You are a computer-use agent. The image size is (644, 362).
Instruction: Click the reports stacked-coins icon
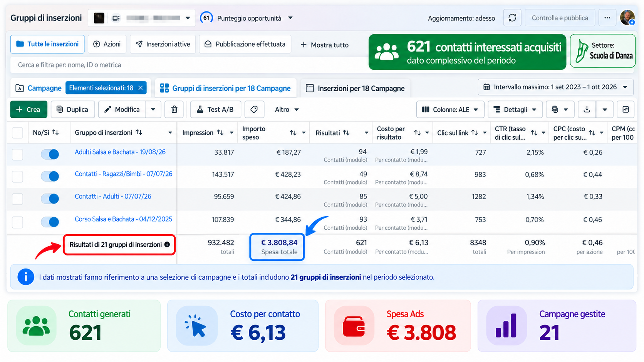click(560, 110)
